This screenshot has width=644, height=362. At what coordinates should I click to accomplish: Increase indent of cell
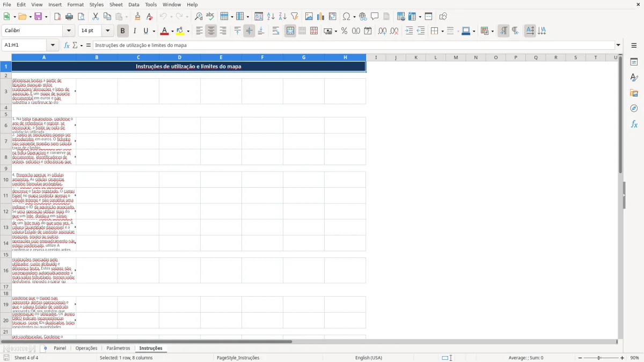pyautogui.click(x=409, y=31)
